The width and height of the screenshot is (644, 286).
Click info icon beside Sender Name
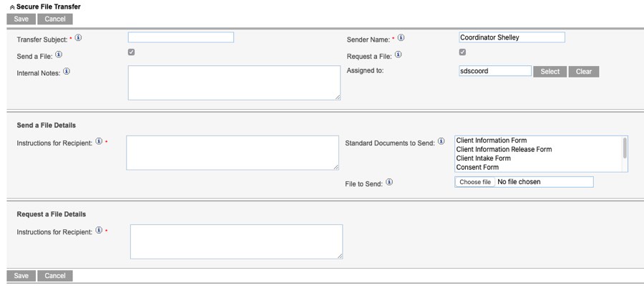401,38
